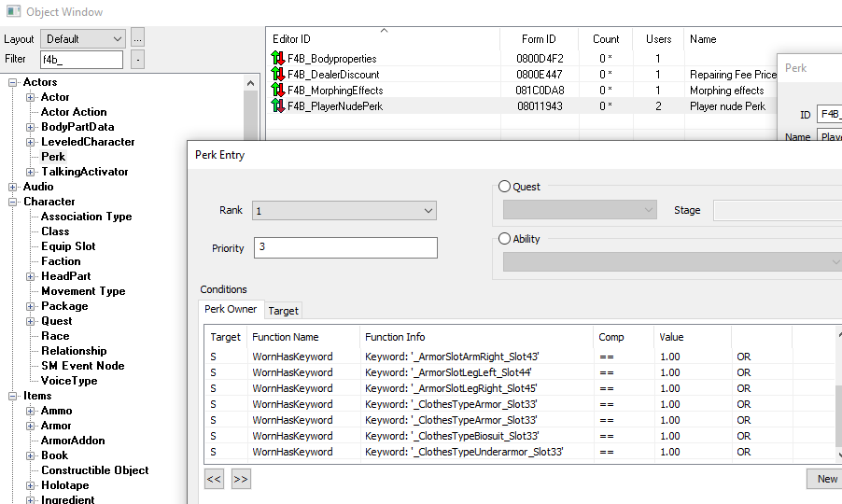Select the Relationship tree item
The width and height of the screenshot is (842, 504).
pyautogui.click(x=74, y=351)
